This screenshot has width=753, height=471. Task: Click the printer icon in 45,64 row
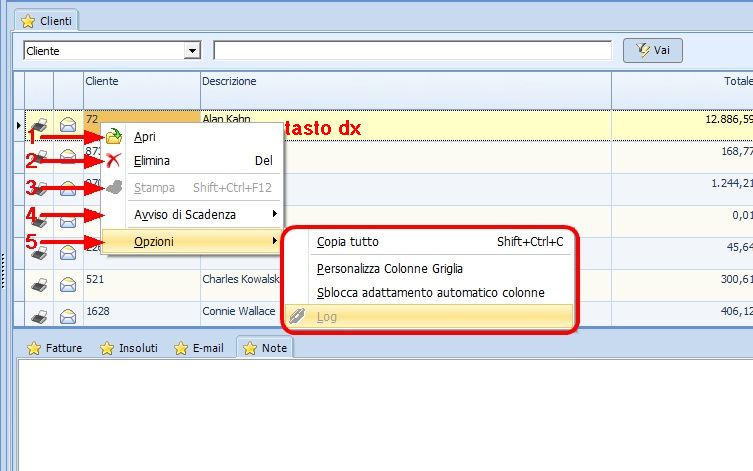(39, 253)
